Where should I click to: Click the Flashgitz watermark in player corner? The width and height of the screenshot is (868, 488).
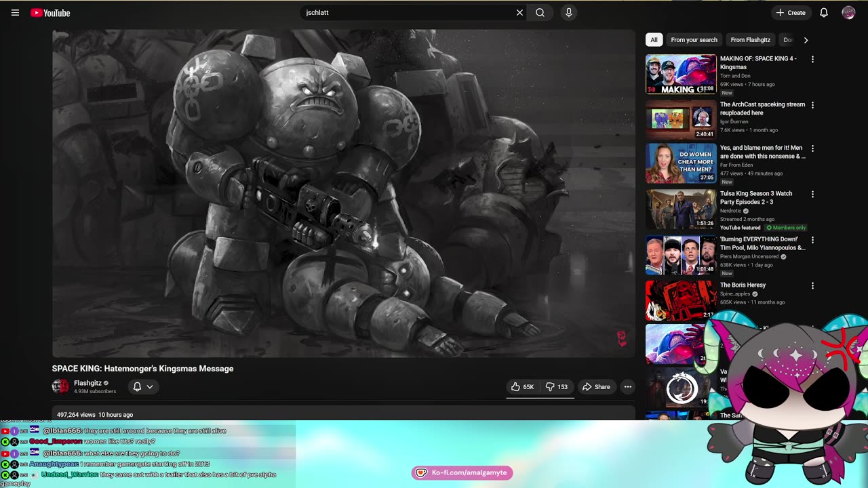621,338
